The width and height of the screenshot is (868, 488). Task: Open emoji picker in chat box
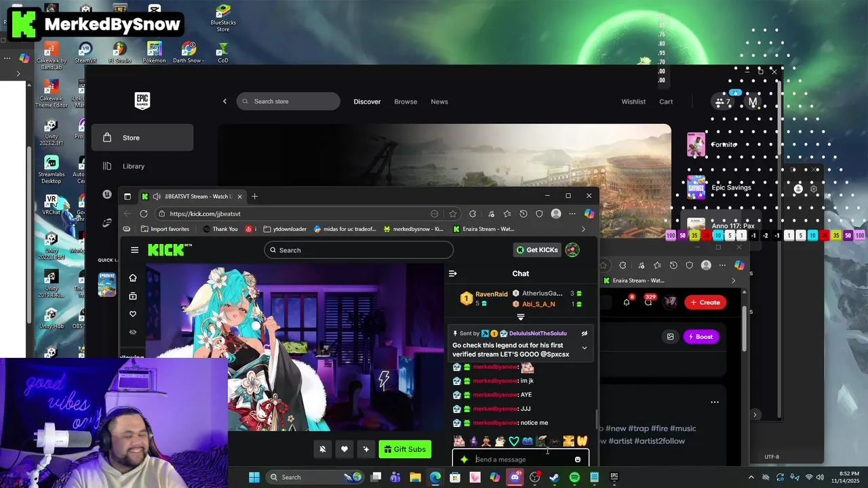click(578, 460)
